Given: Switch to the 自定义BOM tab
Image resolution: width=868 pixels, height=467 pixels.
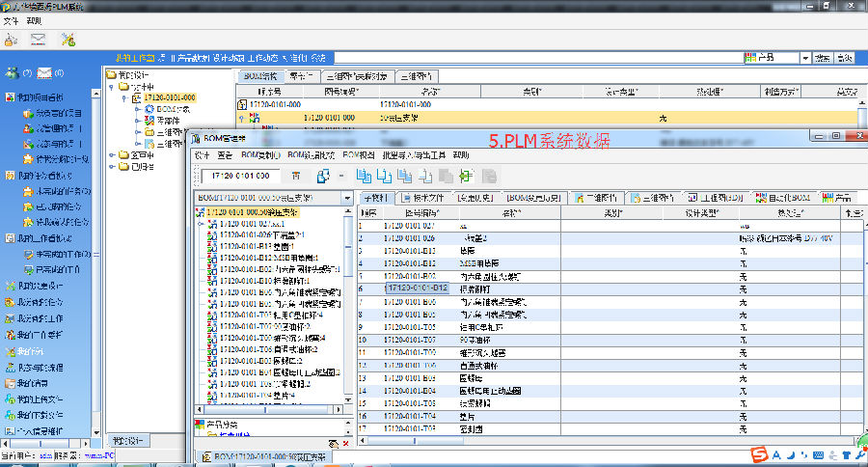Looking at the screenshot, I should [783, 198].
